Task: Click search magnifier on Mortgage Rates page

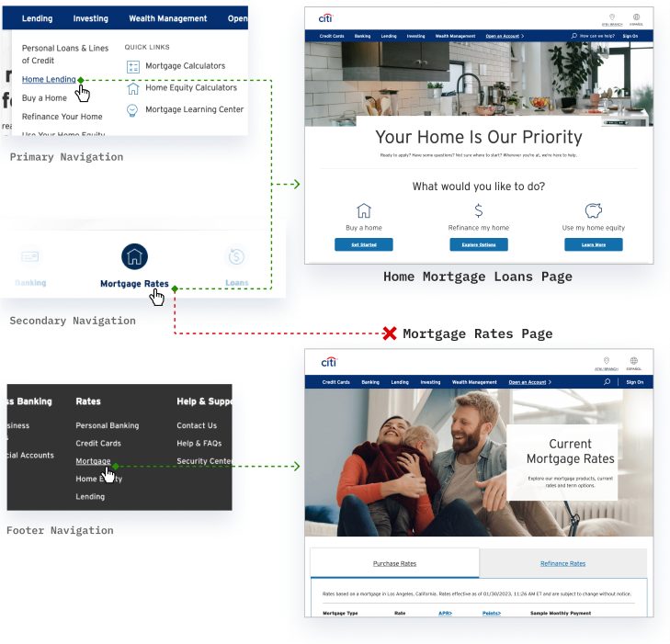Action: (607, 382)
